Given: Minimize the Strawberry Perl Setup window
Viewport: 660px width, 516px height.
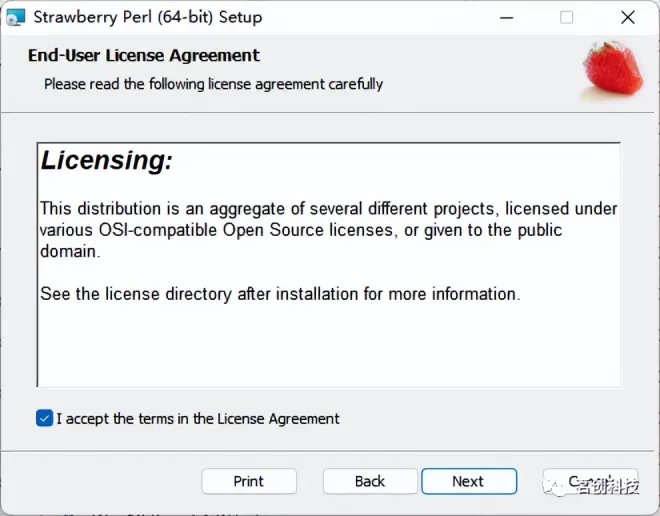Looking at the screenshot, I should pyautogui.click(x=506, y=18).
